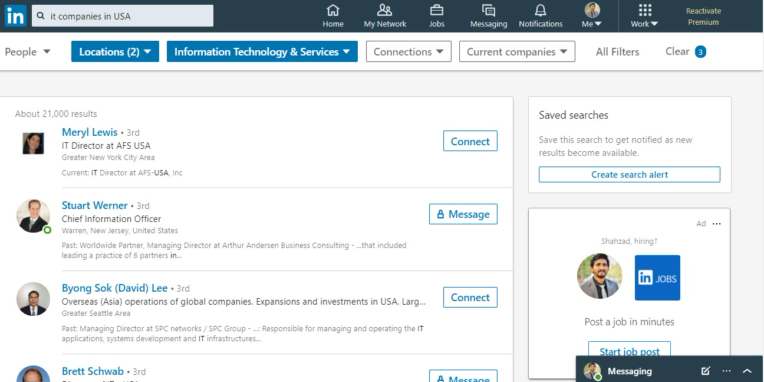Open All Filters
Viewport: 764px width, 382px height.
[617, 52]
